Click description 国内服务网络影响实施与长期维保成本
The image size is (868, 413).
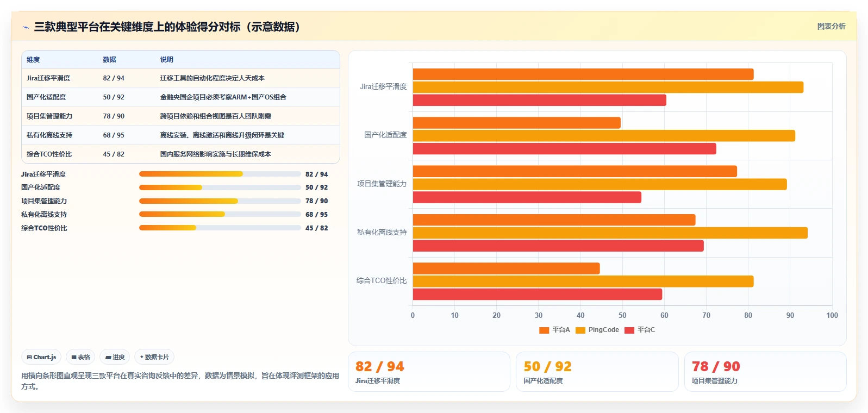(x=216, y=154)
